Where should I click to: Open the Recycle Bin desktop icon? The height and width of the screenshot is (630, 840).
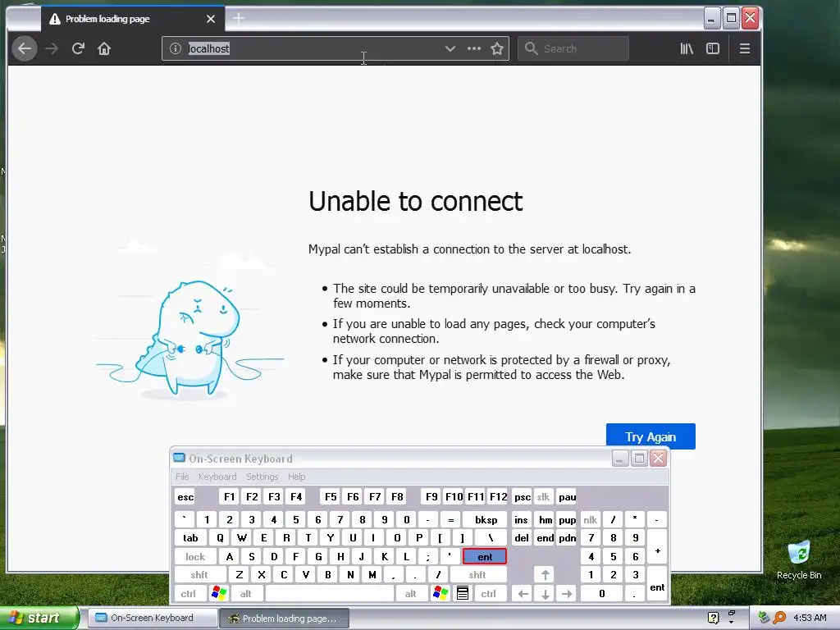(x=799, y=560)
